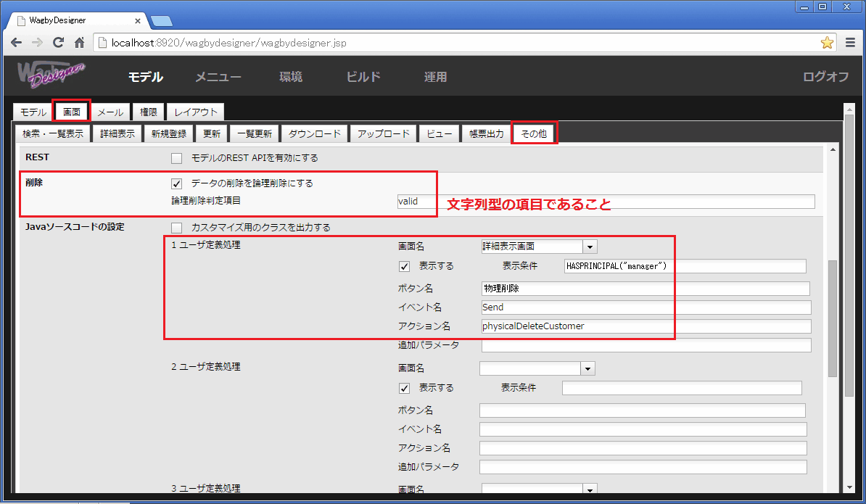Open the 環境 navigation item
Image resolution: width=866 pixels, height=504 pixels.
(291, 77)
